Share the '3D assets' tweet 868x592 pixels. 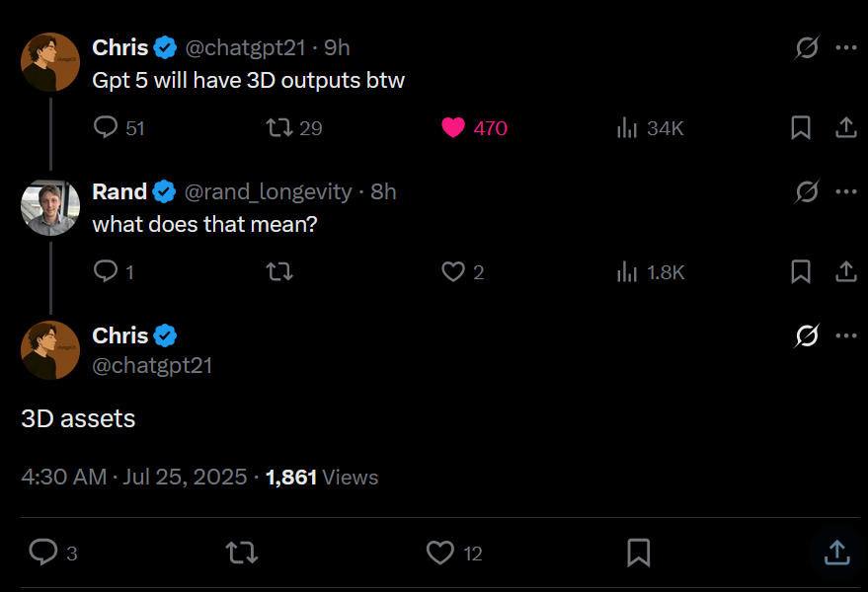coord(836,553)
